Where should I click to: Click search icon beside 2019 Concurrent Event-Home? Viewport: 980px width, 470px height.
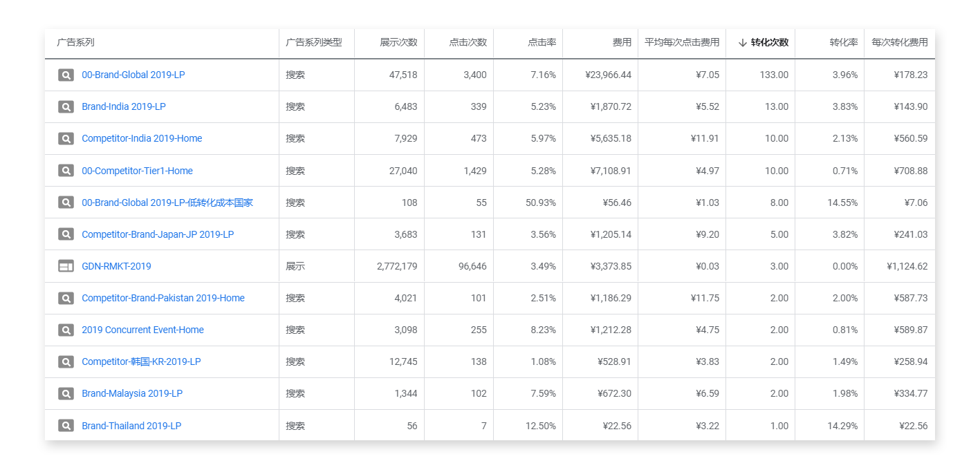[66, 330]
